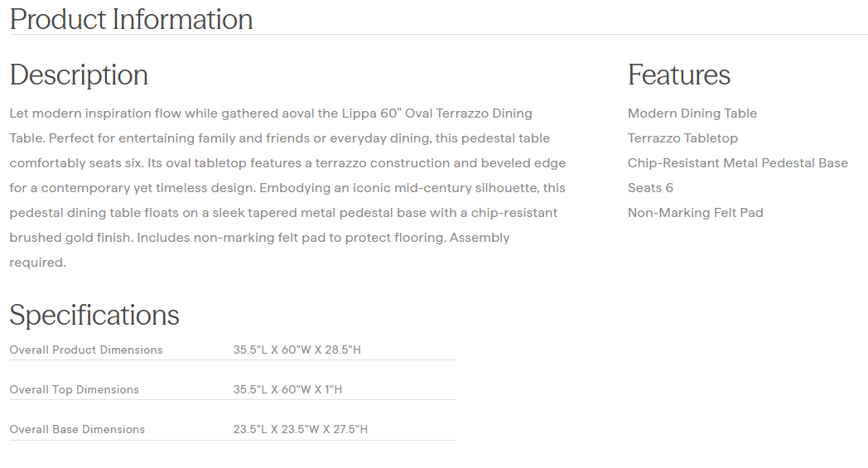This screenshot has height=468, width=868.
Task: Click the Specifications section heading
Action: pos(94,315)
